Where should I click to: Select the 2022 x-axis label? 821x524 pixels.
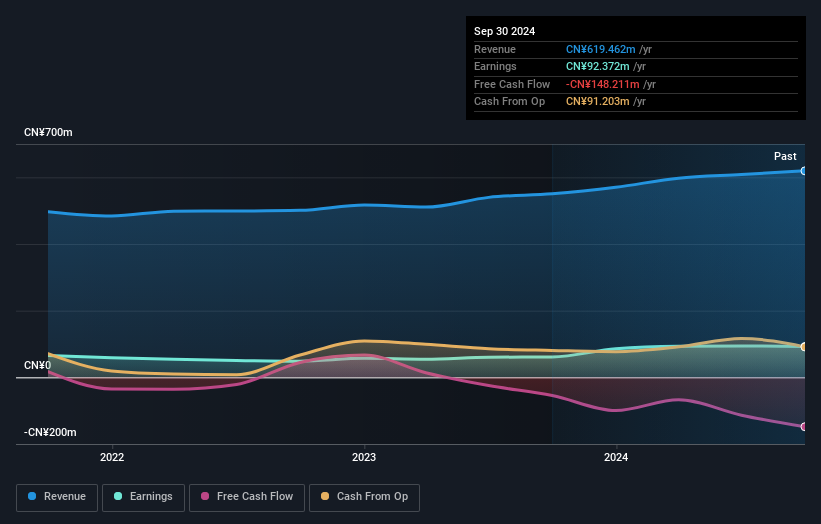[x=112, y=457]
